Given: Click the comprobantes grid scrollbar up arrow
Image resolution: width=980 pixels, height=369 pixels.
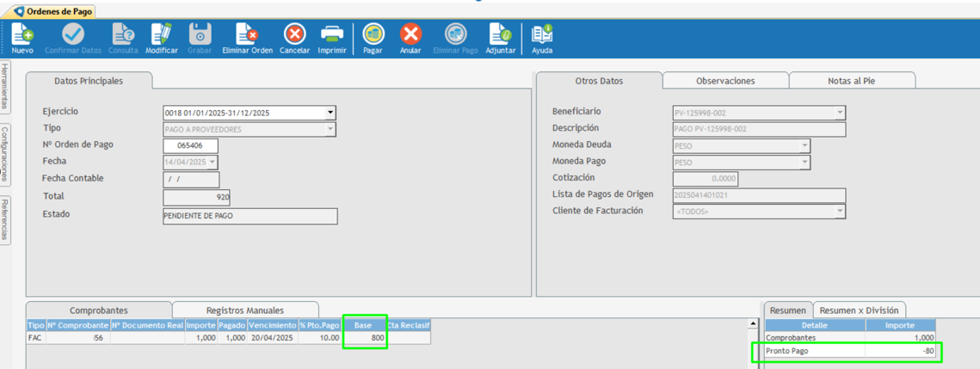Looking at the screenshot, I should 753,324.
